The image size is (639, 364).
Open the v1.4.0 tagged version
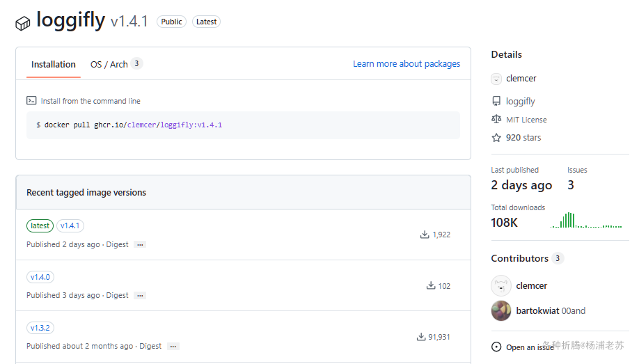tap(40, 277)
